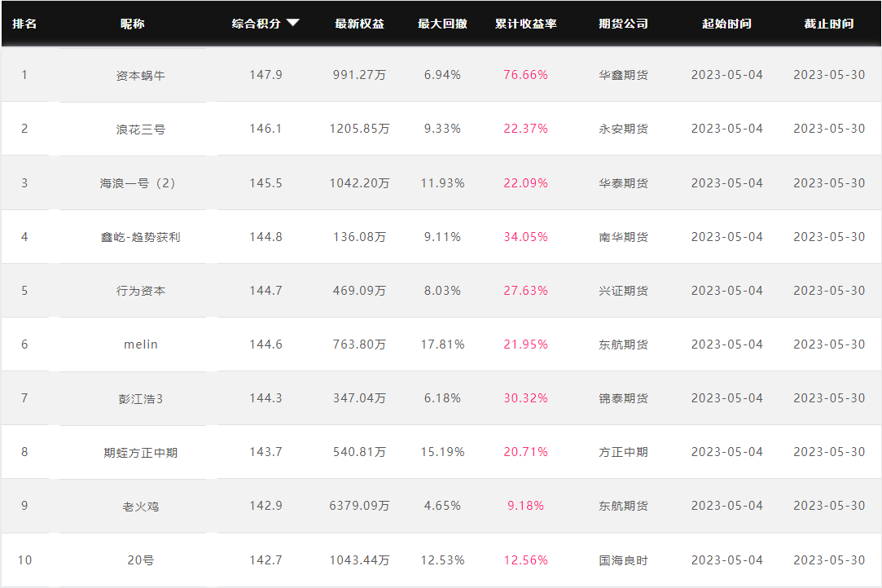
Task: Select company 兴证期货
Action: [623, 291]
